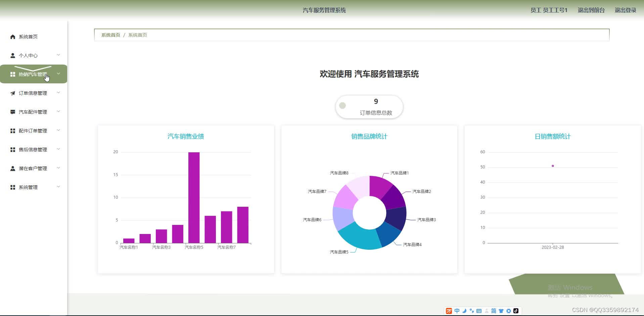Click the user icon beside 潜在客户管理
This screenshot has height=316, width=644.
(x=13, y=168)
